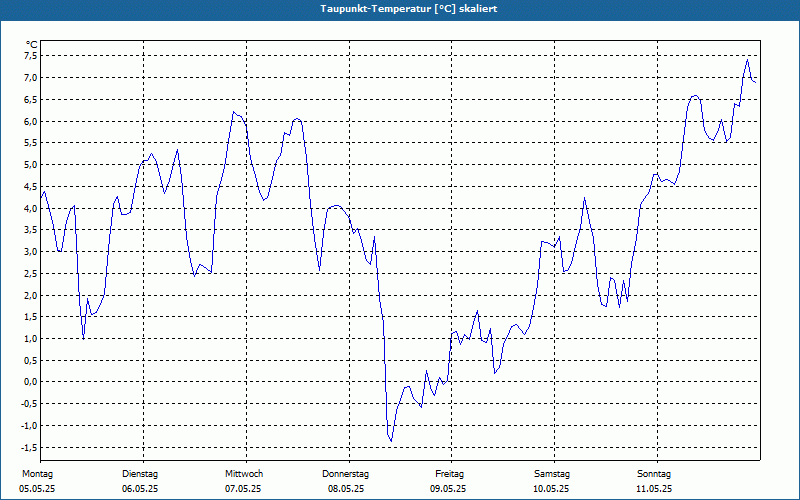The image size is (800, 500).
Task: Click the 3,0 y-axis value
Action: [x=31, y=252]
